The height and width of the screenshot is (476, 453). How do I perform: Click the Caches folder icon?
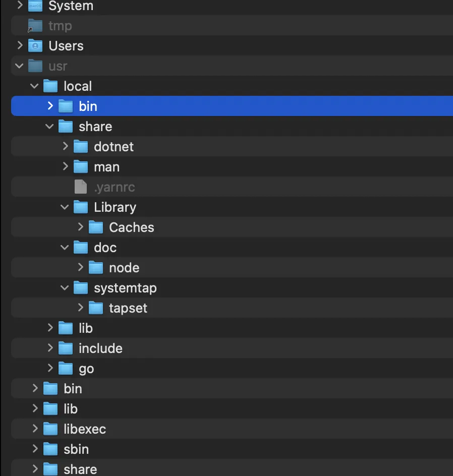coord(96,227)
